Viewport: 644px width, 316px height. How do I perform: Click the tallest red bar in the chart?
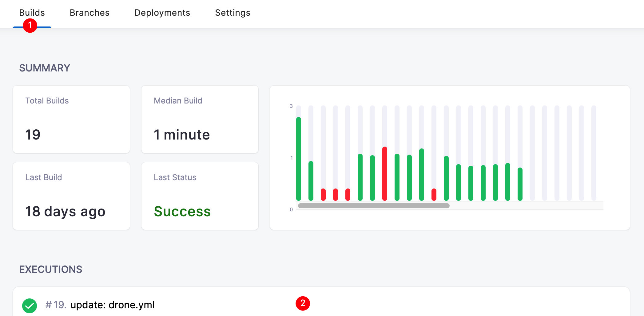pos(385,174)
